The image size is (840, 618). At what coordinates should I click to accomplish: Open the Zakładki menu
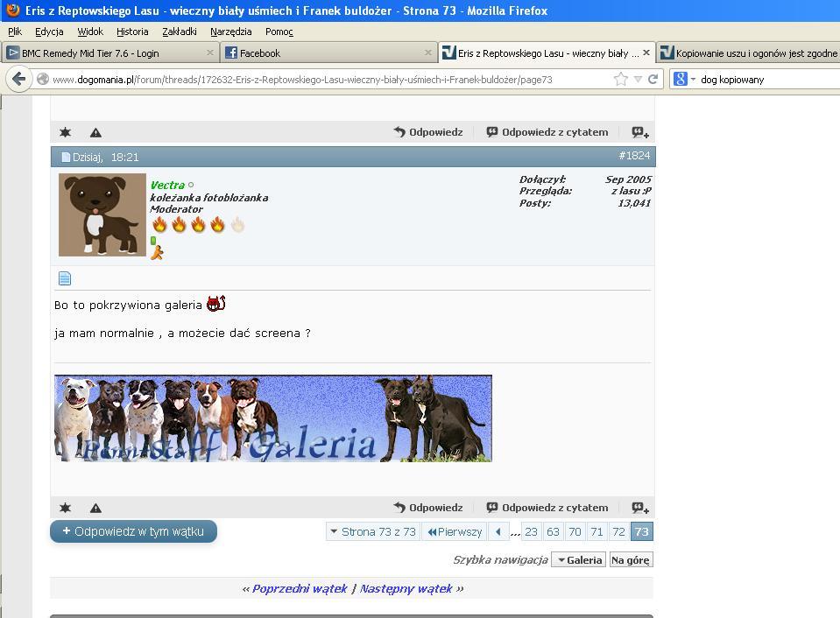click(179, 32)
